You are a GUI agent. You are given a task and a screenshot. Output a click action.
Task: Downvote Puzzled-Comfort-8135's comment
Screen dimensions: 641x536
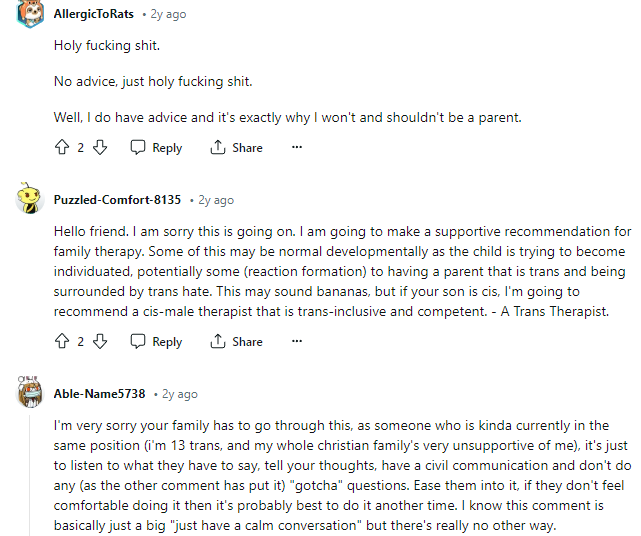point(100,341)
